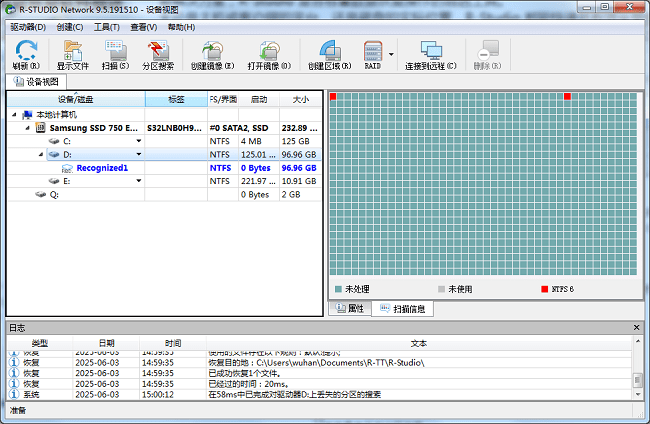Viewport: 650px width, 424px height.
Task: Click the Samsung SSD disk icon
Action: pos(40,128)
